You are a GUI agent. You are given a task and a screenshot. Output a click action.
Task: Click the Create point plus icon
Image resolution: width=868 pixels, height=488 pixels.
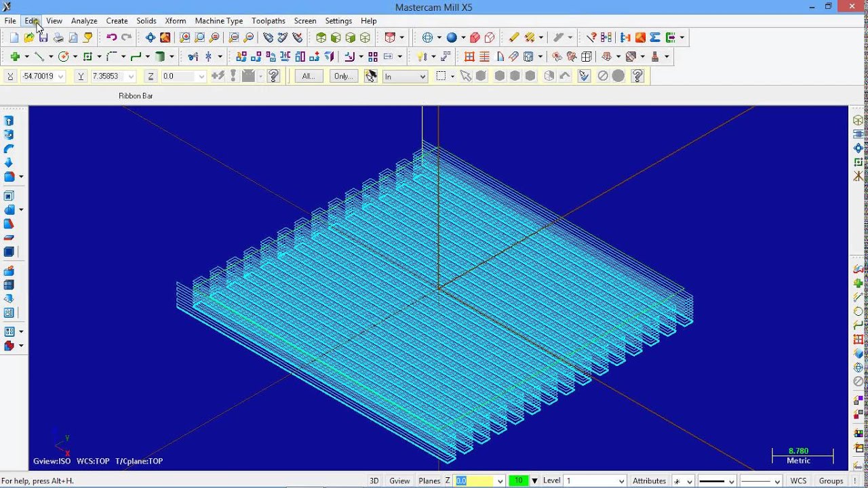point(14,57)
